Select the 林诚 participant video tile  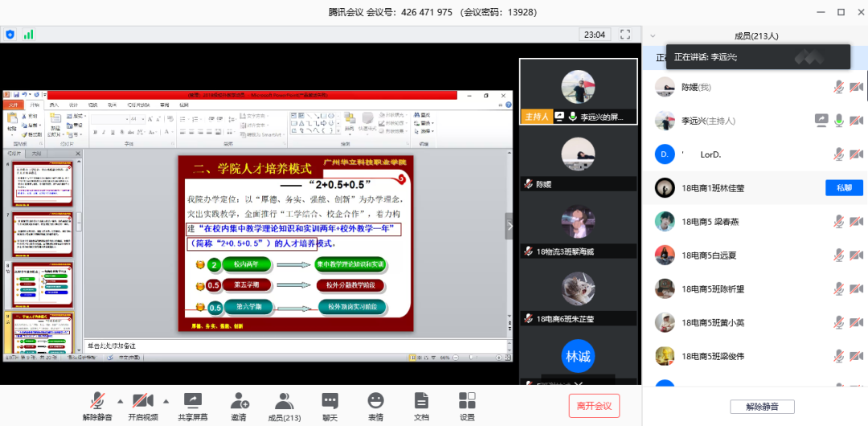pyautogui.click(x=578, y=357)
